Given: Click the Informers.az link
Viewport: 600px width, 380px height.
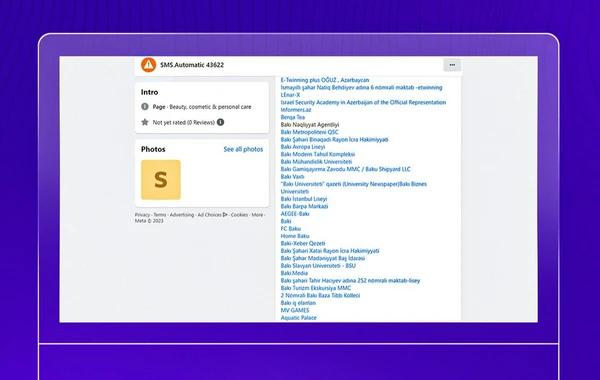Looking at the screenshot, I should (296, 110).
